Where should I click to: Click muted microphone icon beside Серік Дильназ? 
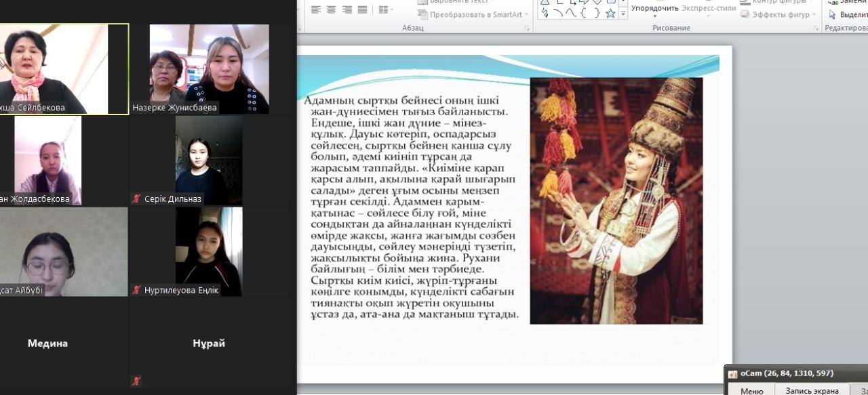(136, 199)
